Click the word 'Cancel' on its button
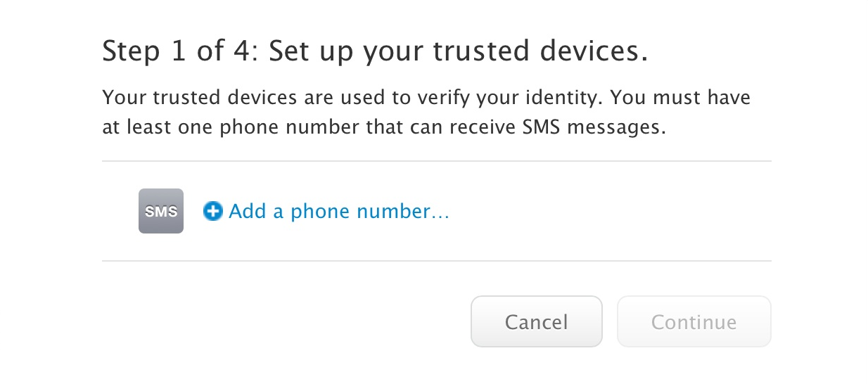The height and width of the screenshot is (384, 868). point(536,322)
